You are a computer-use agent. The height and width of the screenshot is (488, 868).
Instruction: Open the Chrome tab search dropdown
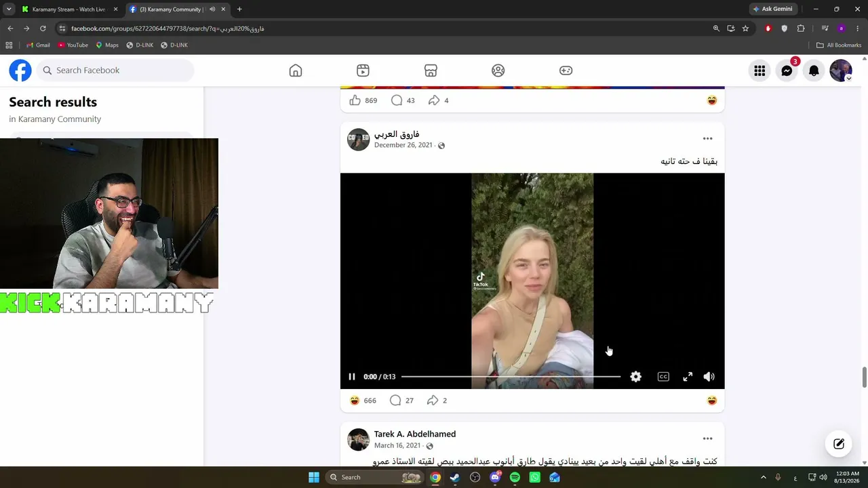click(x=9, y=9)
